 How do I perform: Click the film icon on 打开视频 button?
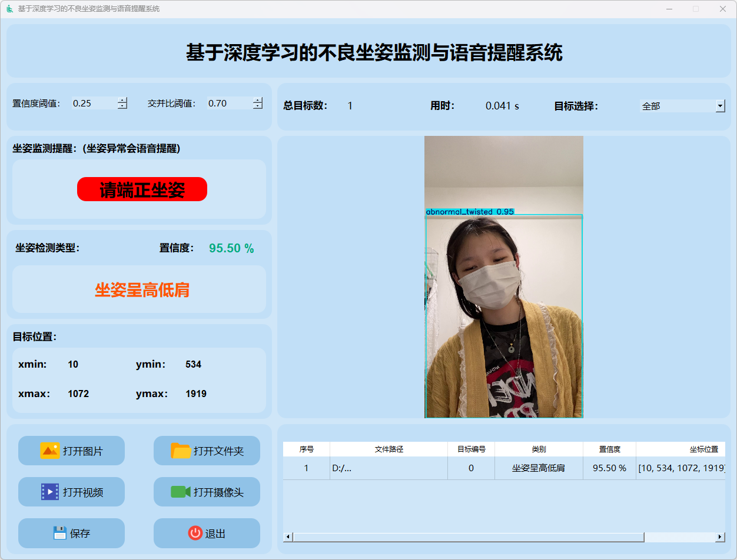[x=50, y=492]
